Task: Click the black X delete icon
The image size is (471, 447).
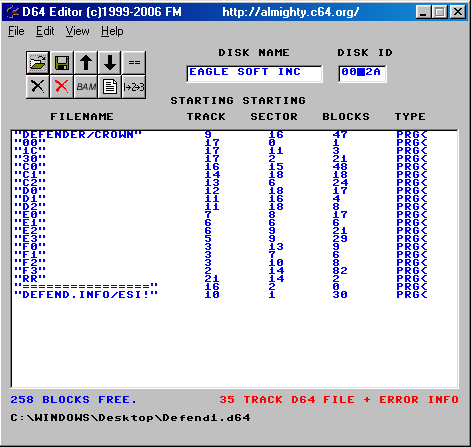Action: (x=38, y=87)
